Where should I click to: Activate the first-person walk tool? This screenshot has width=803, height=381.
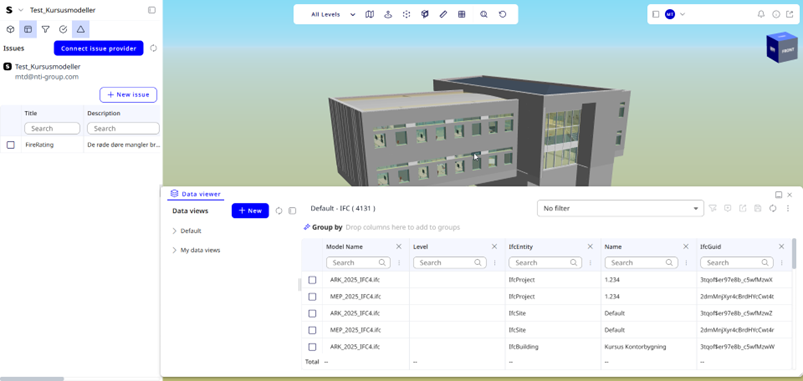[388, 14]
